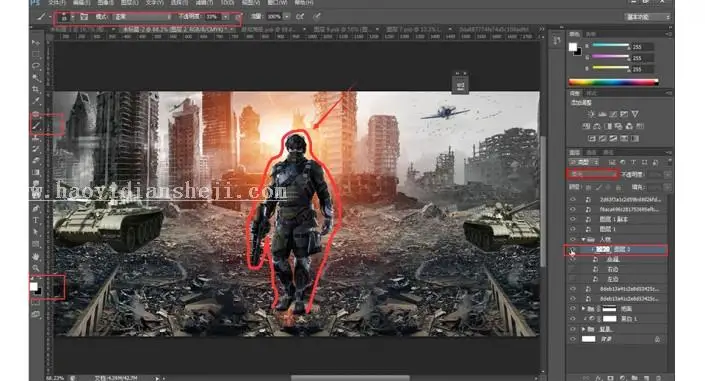Show the 左边 layer
The width and height of the screenshot is (705, 381).
[573, 279]
